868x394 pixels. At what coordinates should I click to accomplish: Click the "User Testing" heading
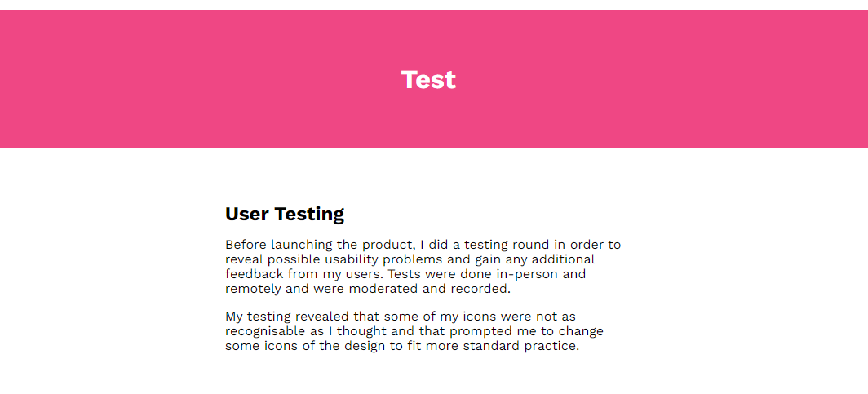tap(285, 215)
